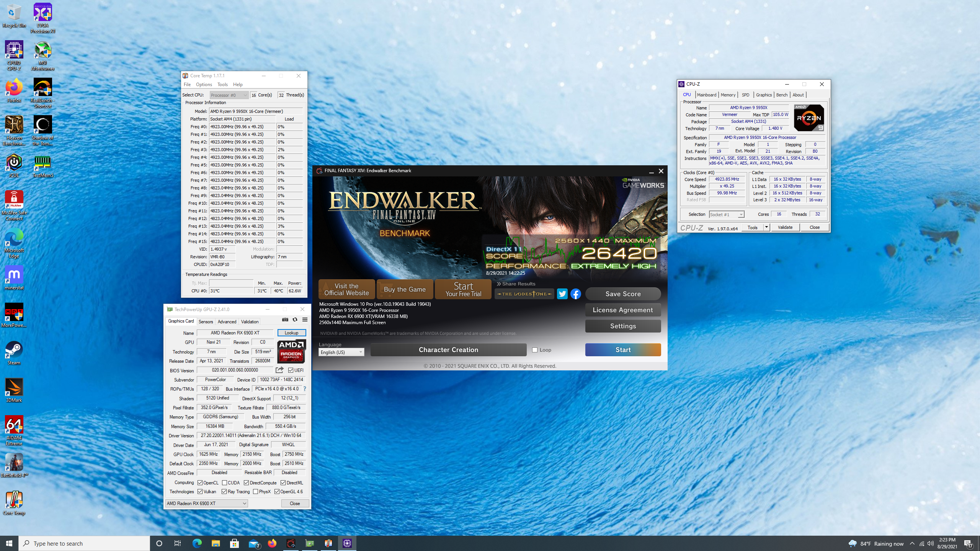This screenshot has height=551, width=980.
Task: Click Visit the Official Website
Action: pyautogui.click(x=346, y=289)
